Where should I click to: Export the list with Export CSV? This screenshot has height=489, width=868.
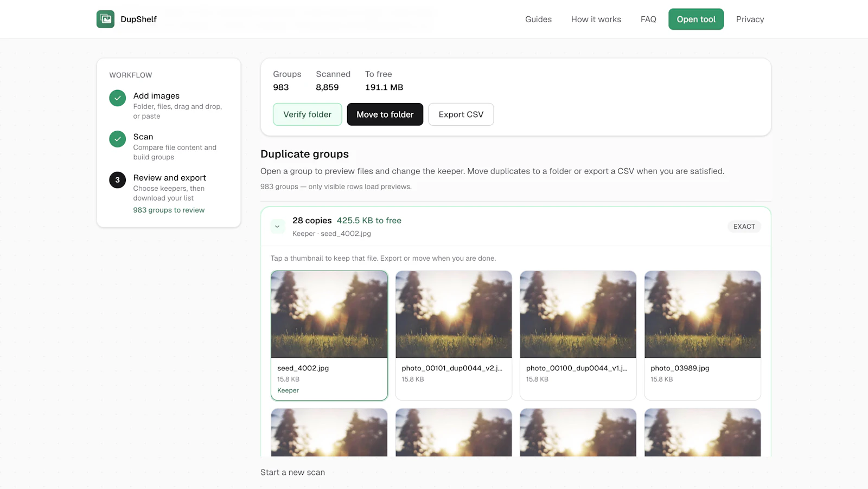click(461, 114)
